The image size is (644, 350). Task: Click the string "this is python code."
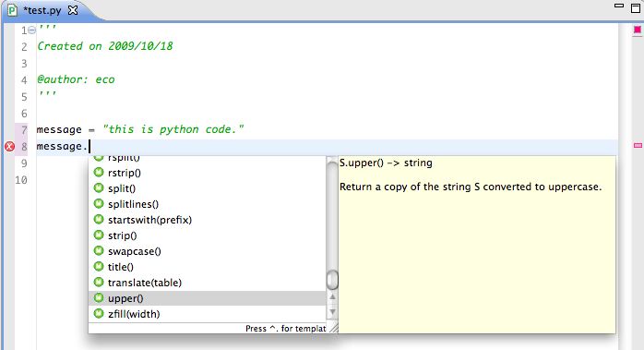(173, 129)
